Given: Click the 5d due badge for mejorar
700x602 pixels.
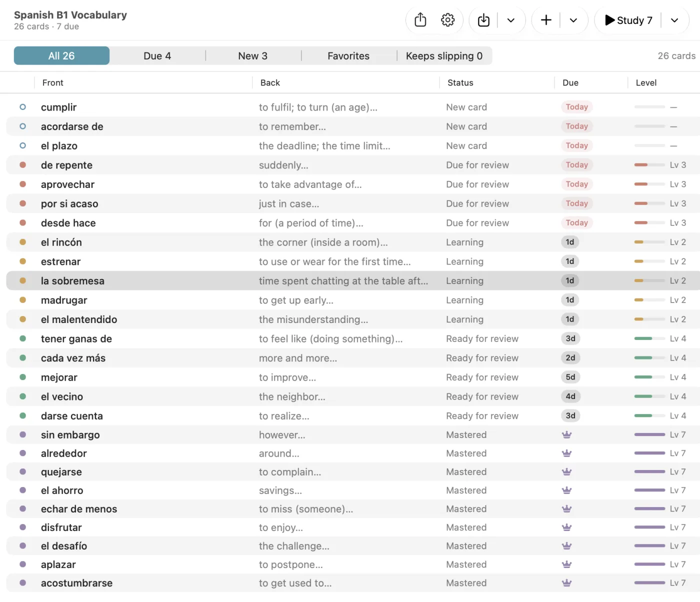Looking at the screenshot, I should (x=570, y=377).
